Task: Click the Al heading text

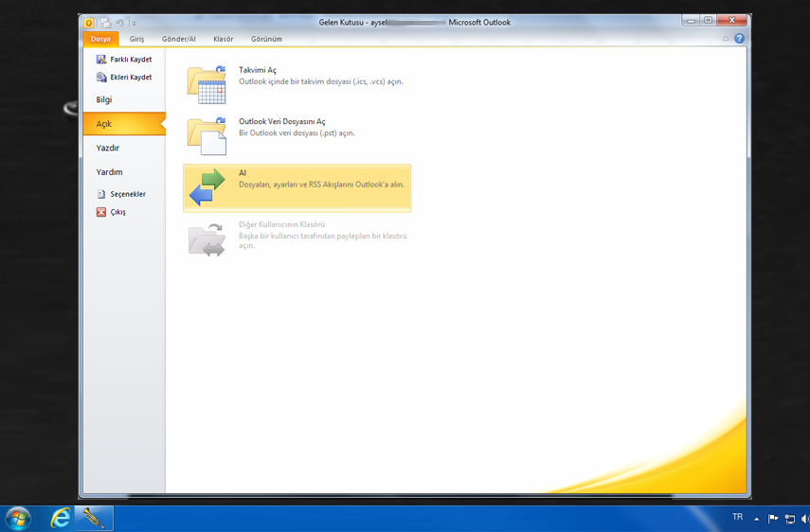Action: [x=243, y=173]
